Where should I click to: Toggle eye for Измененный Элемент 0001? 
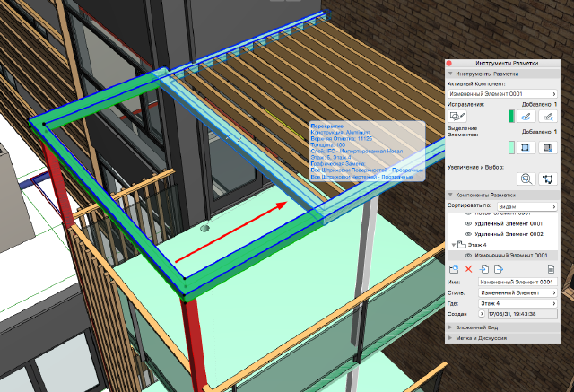(467, 256)
